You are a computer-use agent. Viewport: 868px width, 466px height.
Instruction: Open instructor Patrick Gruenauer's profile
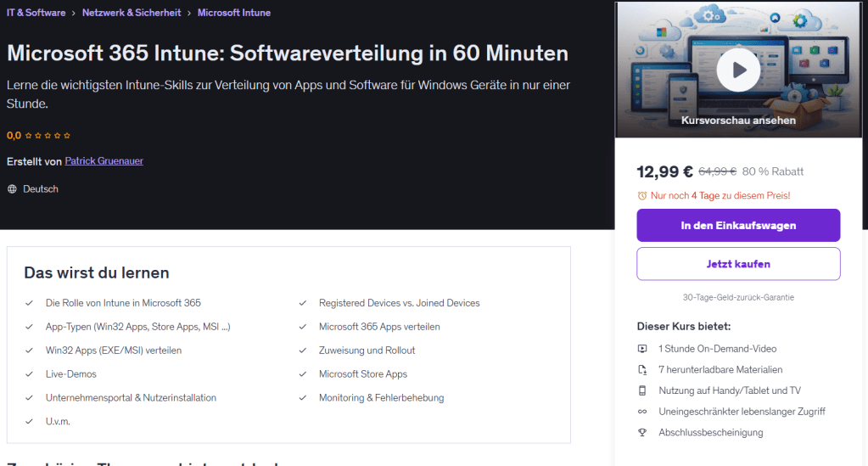(104, 161)
